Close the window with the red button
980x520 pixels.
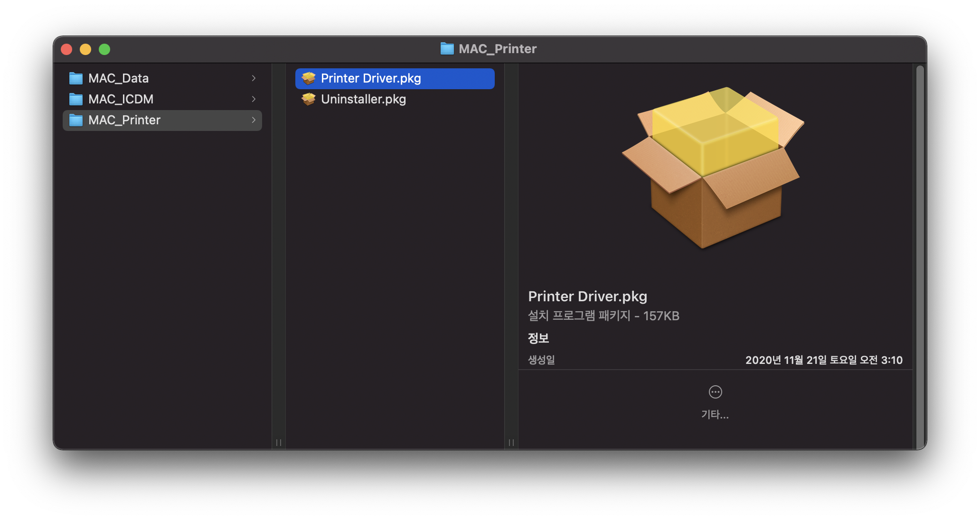[x=66, y=49]
